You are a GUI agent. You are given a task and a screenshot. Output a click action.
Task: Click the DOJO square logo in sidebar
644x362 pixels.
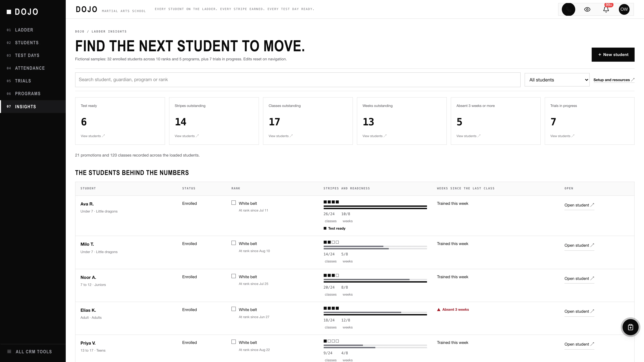click(x=9, y=12)
